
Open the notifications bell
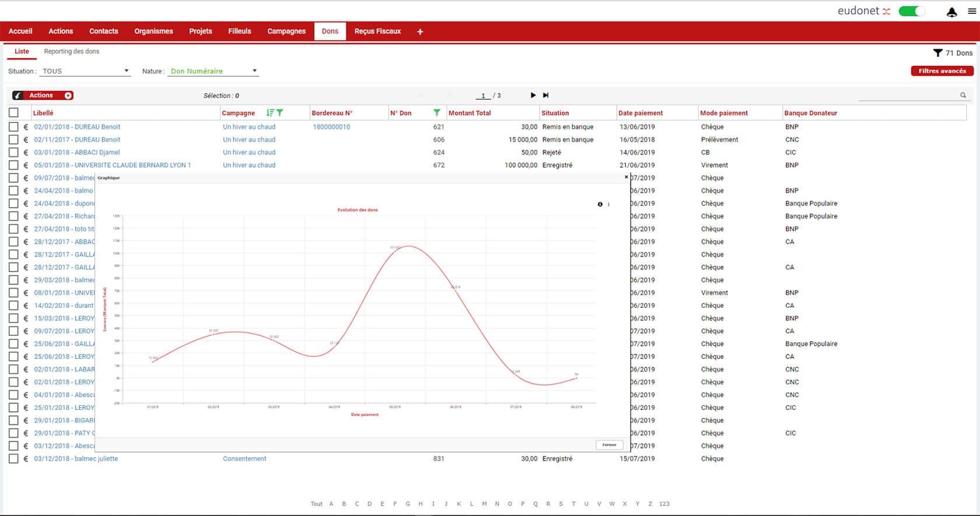click(951, 12)
